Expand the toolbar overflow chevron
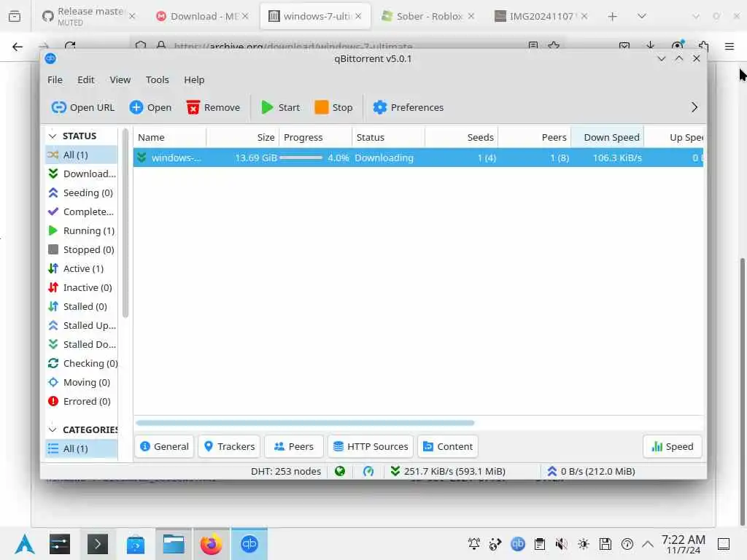This screenshot has width=747, height=560. pyautogui.click(x=694, y=108)
